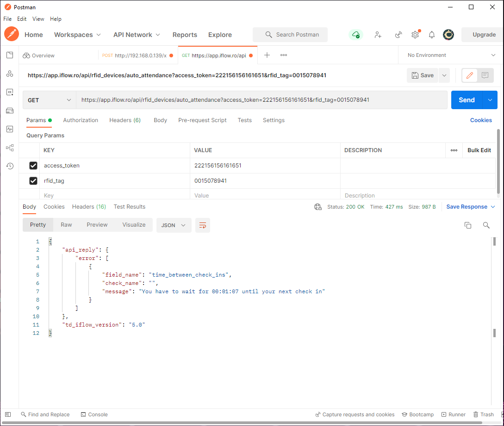The image size is (504, 426).
Task: Switch to the Authorization tab
Action: (81, 120)
